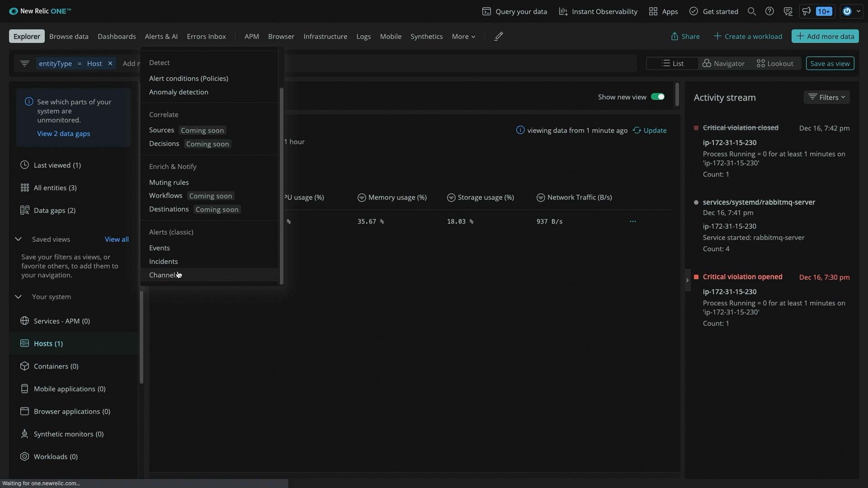
Task: Open the Alerts & AI menu
Action: click(161, 36)
